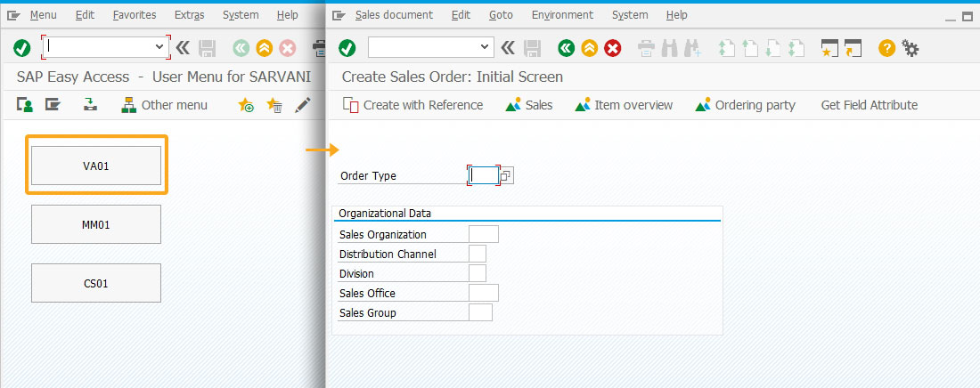Open the Menu menu in Easy Access
980x388 pixels.
click(43, 15)
